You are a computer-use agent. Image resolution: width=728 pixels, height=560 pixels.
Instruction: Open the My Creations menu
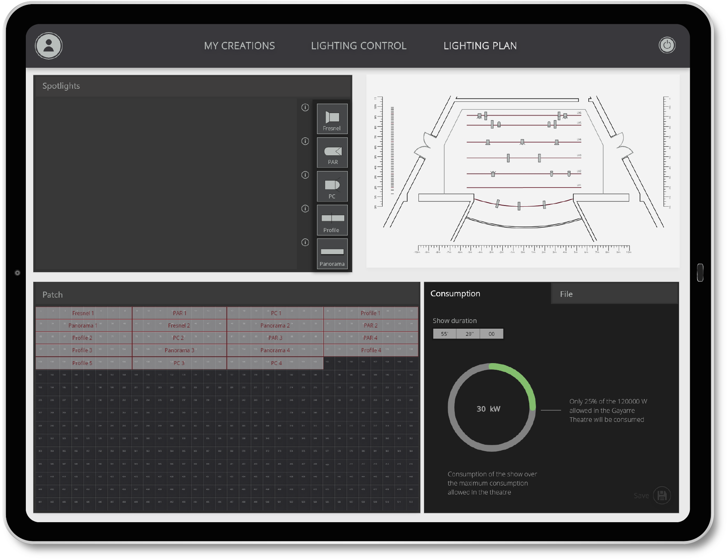(239, 46)
